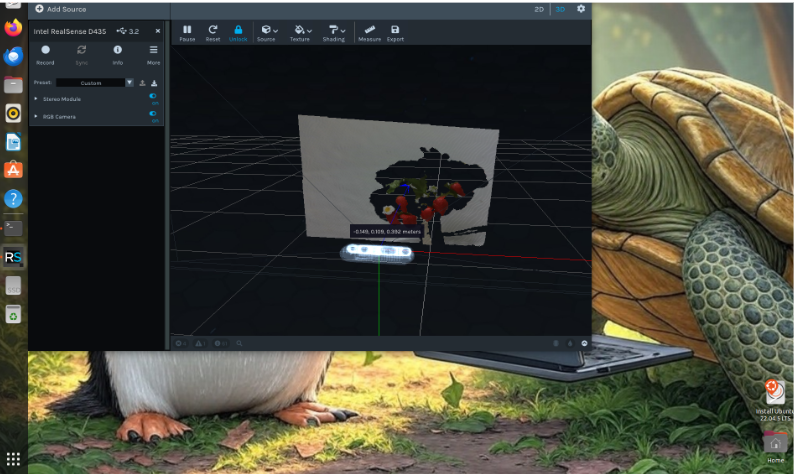Open Firefox from the dock

[x=13, y=27]
